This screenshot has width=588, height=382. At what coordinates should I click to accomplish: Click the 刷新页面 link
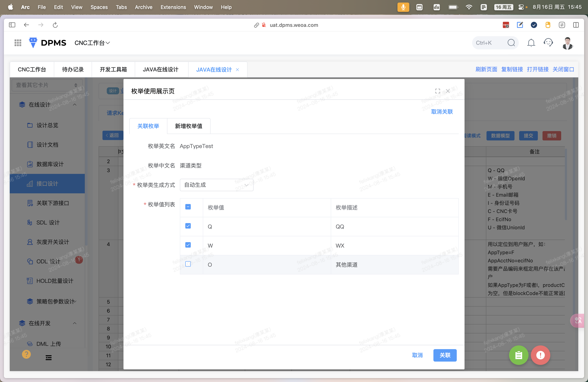pos(486,69)
